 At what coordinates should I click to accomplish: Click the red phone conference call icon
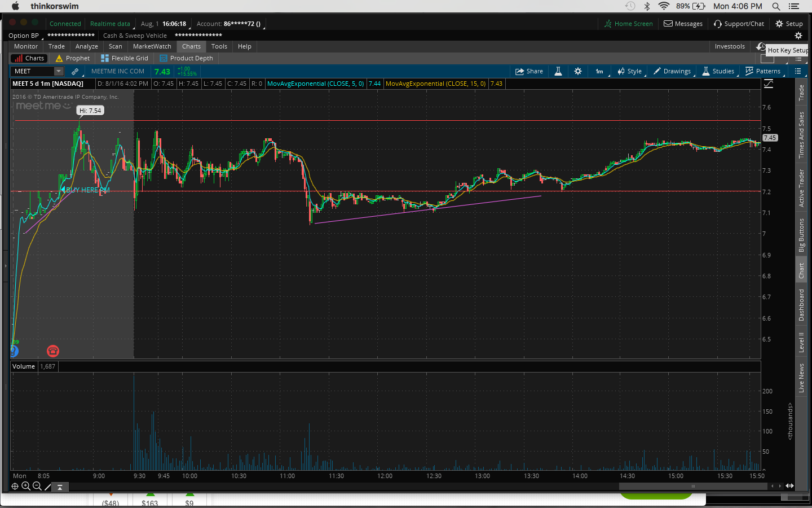tap(53, 351)
